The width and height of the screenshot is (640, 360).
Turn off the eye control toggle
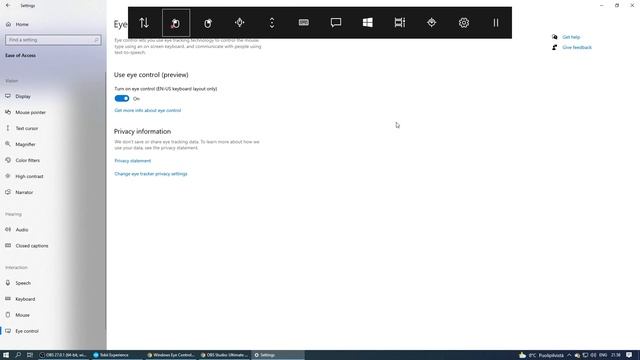point(122,98)
